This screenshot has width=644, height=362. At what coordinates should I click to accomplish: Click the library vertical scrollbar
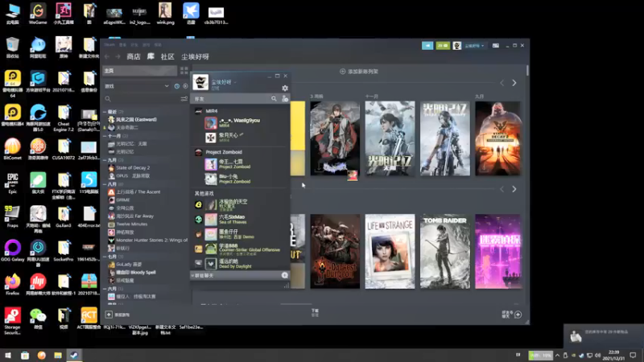coord(527,70)
